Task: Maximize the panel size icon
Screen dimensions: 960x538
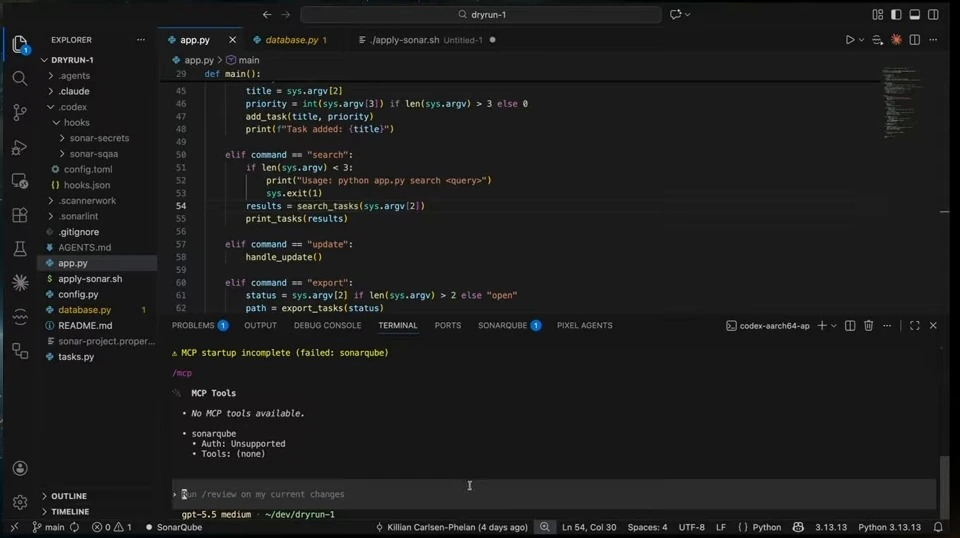Action: click(915, 326)
